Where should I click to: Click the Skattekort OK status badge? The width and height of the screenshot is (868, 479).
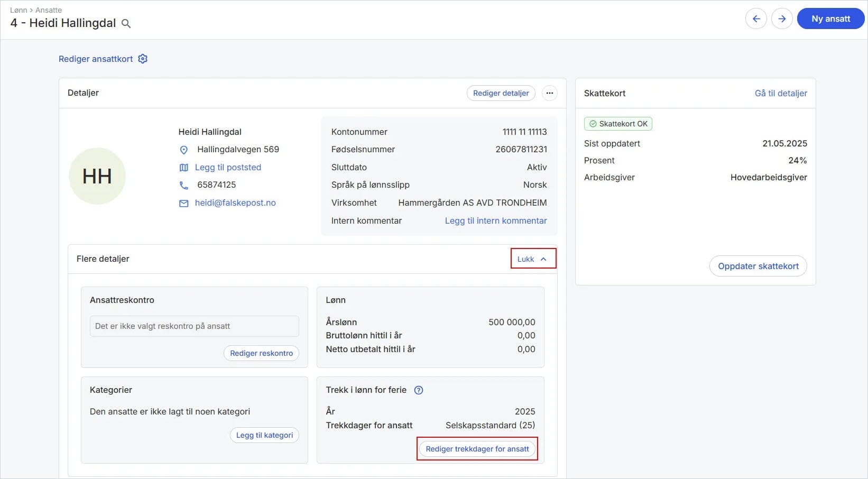pyautogui.click(x=618, y=124)
